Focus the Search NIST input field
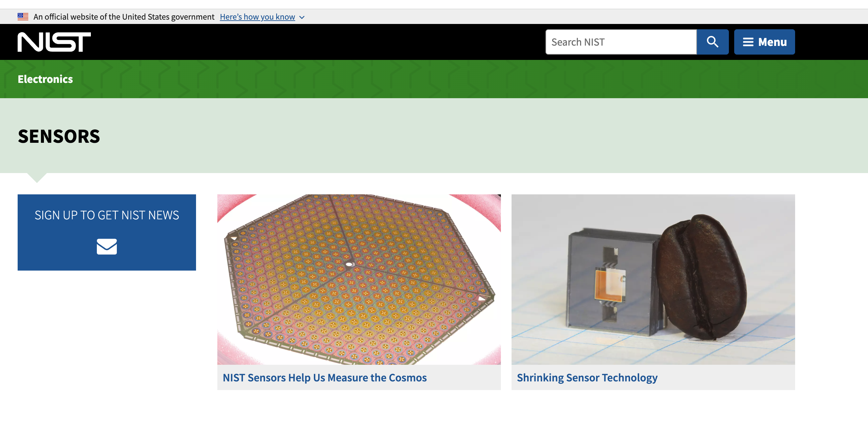Viewport: 868px width, 426px height. pos(621,42)
